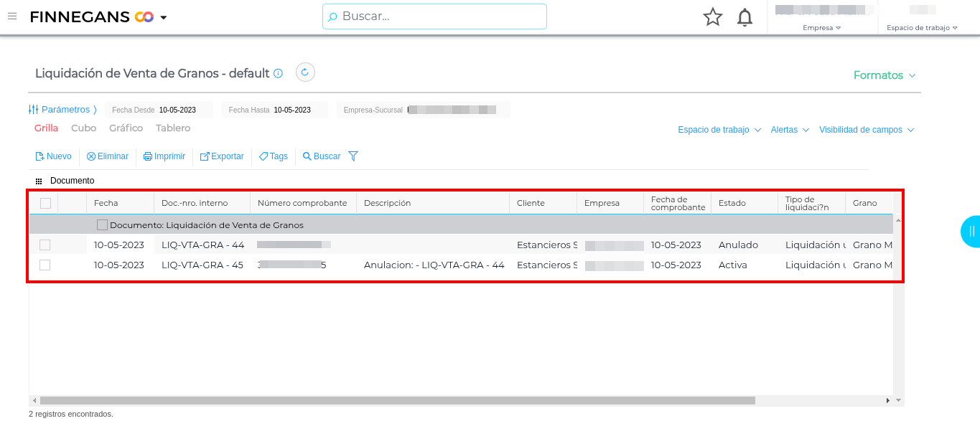Click the Empresa column header in the grid

tap(610, 203)
